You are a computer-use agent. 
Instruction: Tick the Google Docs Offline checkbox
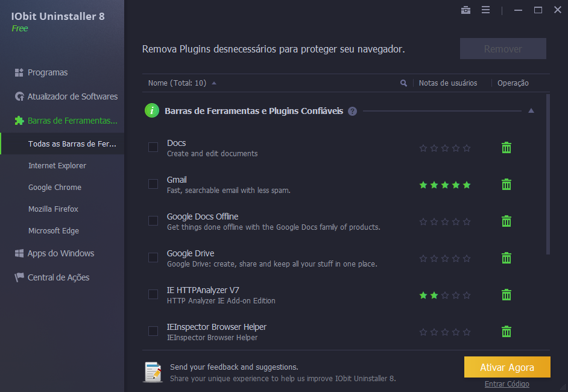(x=153, y=221)
